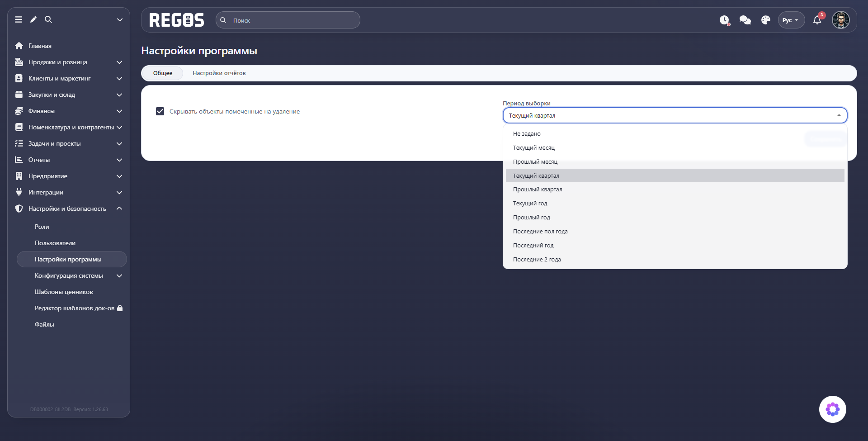Select Не задано option

pyautogui.click(x=675, y=133)
